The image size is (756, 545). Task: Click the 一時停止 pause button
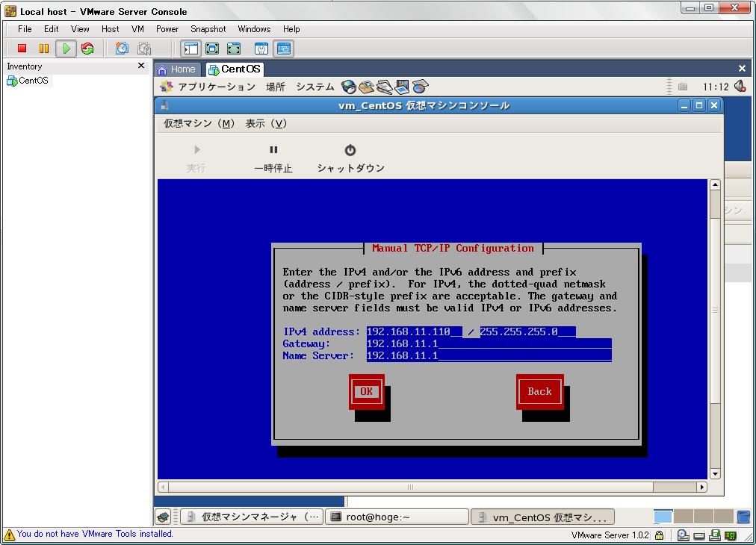273,158
